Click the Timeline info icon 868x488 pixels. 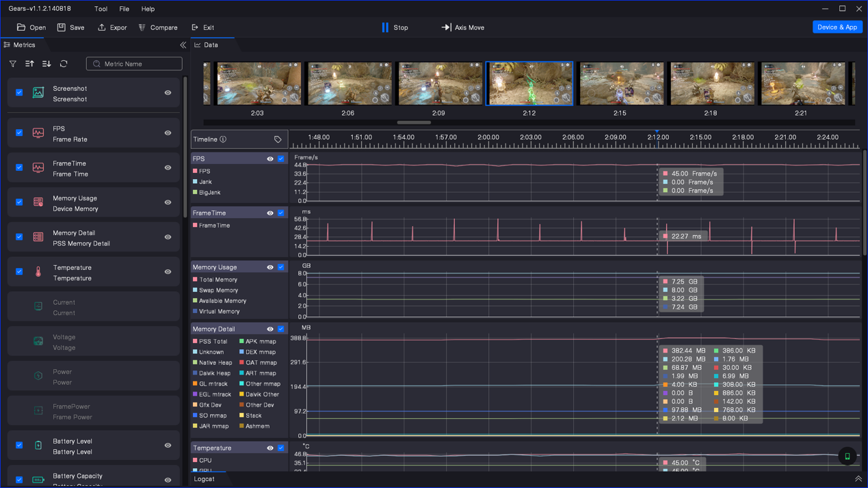pos(223,139)
